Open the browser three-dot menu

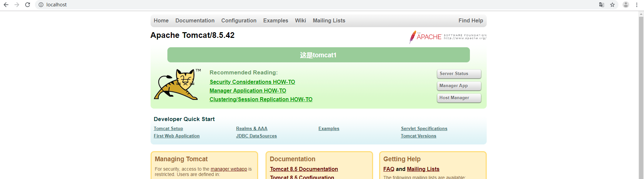[x=637, y=5]
